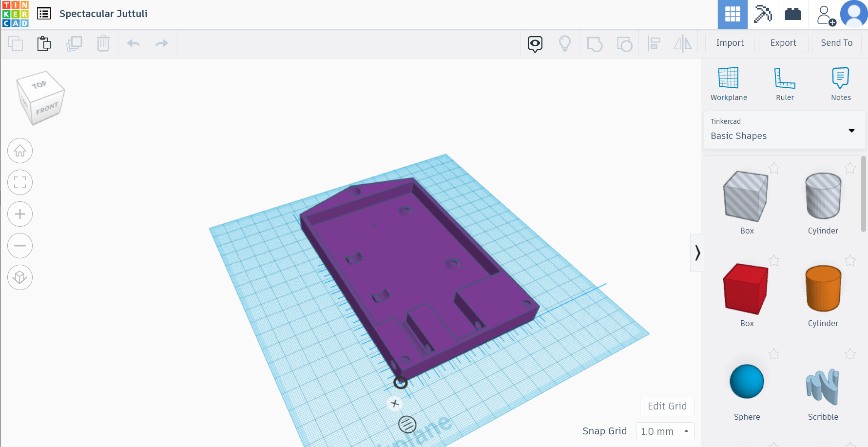
Task: Pick the orange solid Cylinder shape
Action: click(x=823, y=289)
